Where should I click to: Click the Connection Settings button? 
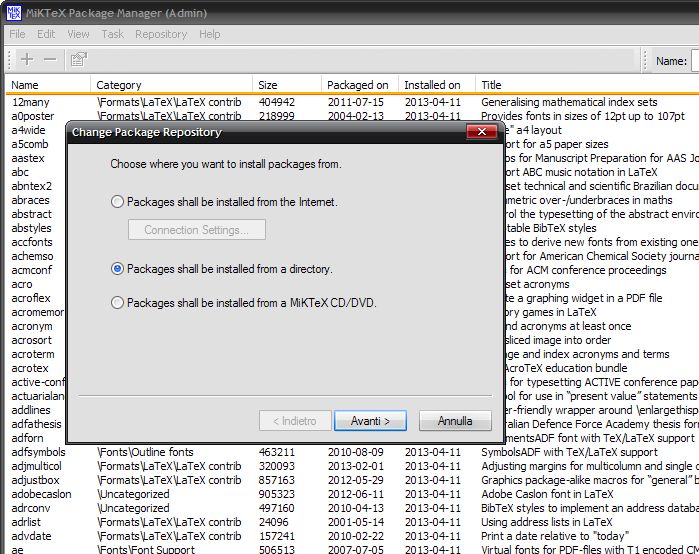[197, 230]
